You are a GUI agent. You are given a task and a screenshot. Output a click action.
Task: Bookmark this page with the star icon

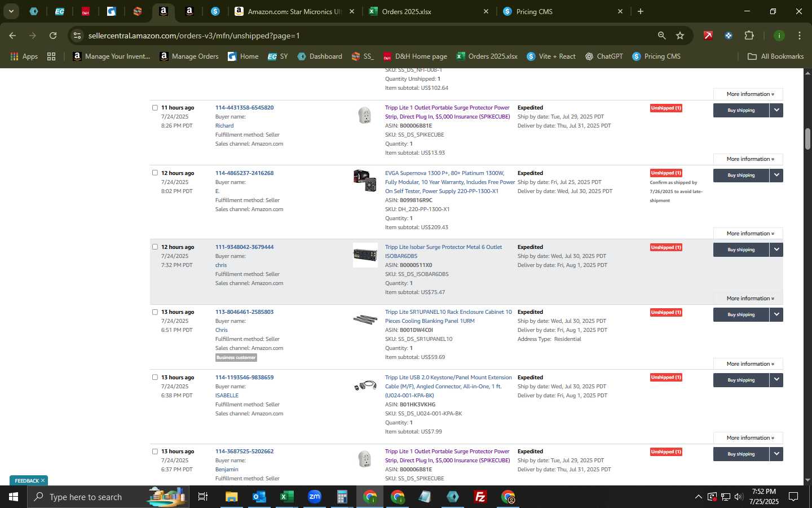(680, 36)
